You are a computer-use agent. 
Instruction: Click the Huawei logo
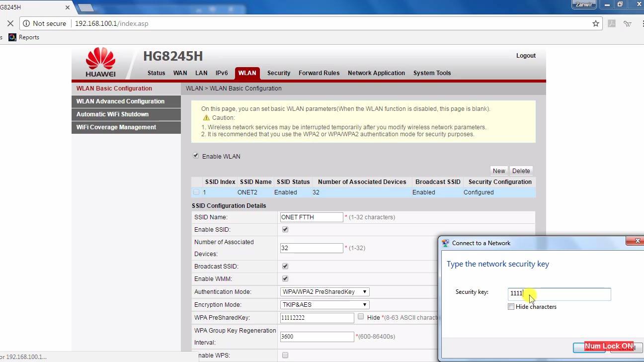coord(100,62)
